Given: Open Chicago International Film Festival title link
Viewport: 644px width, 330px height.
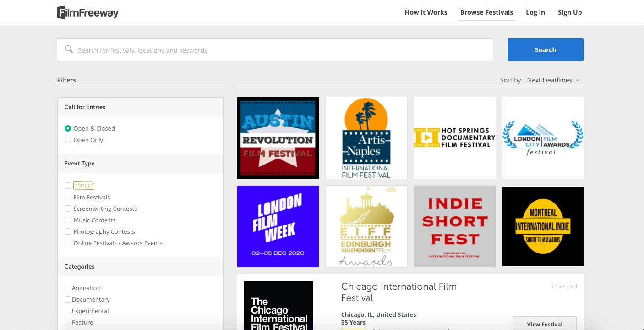Looking at the screenshot, I should (399, 292).
